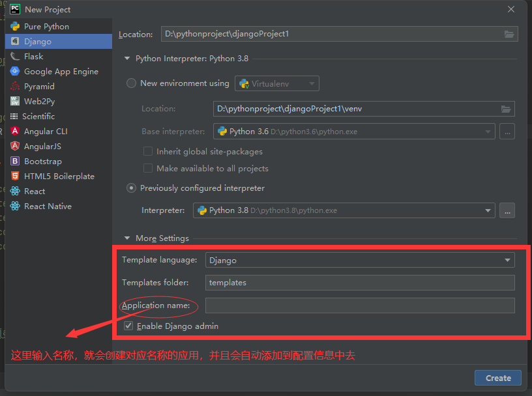Click the Create button
This screenshot has width=532, height=396.
coord(497,378)
